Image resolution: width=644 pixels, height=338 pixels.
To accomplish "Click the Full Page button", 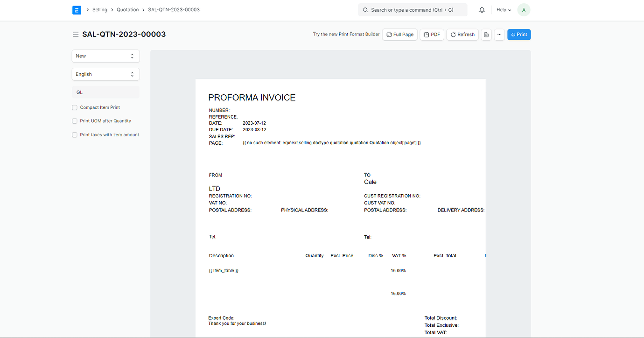I will click(400, 35).
